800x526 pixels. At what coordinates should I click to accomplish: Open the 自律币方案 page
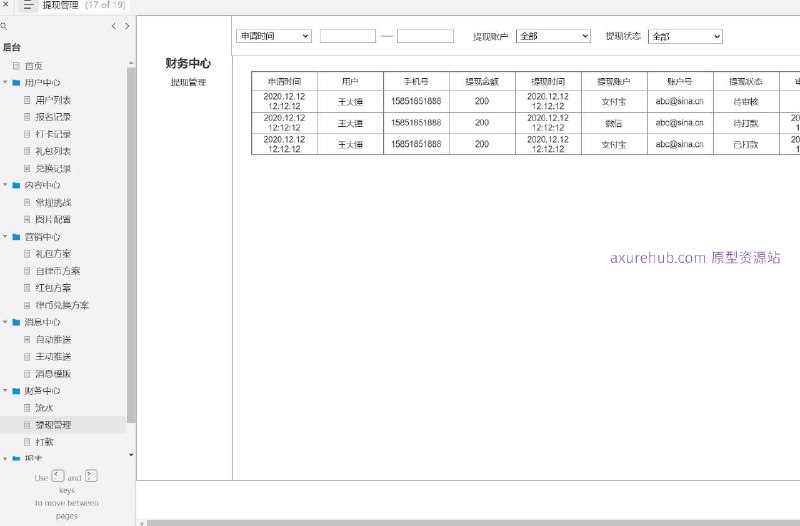(58, 271)
